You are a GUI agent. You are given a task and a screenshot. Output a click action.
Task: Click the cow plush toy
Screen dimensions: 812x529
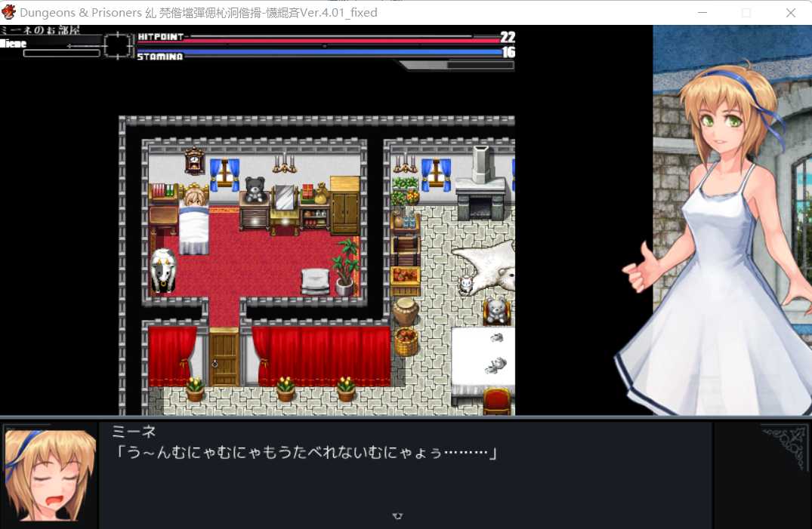point(163,269)
